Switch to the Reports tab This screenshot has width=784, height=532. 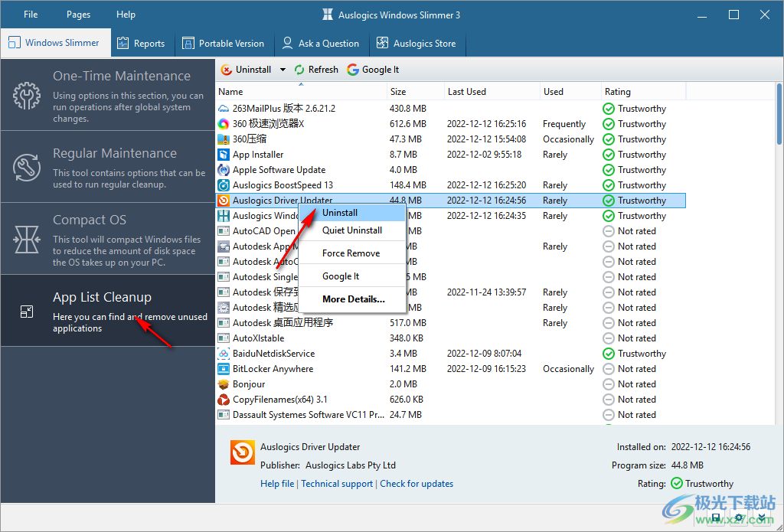[x=142, y=44]
